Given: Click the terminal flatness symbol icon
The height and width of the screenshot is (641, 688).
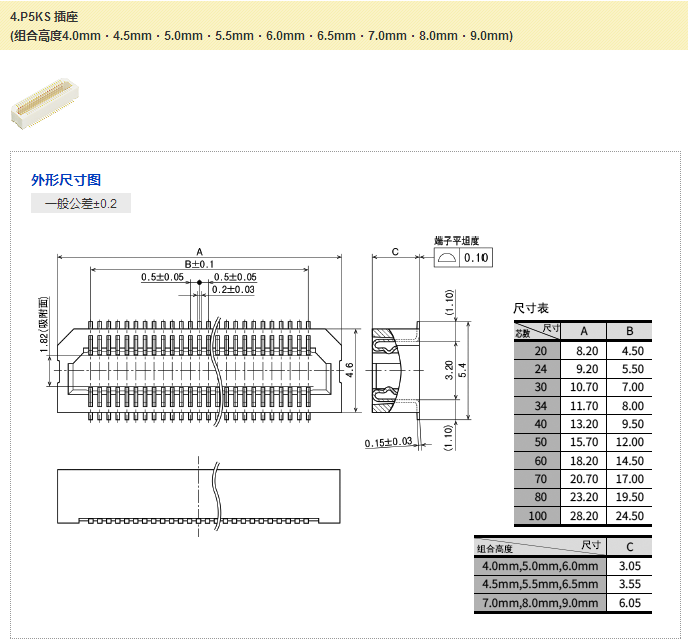Looking at the screenshot, I should (x=447, y=258).
